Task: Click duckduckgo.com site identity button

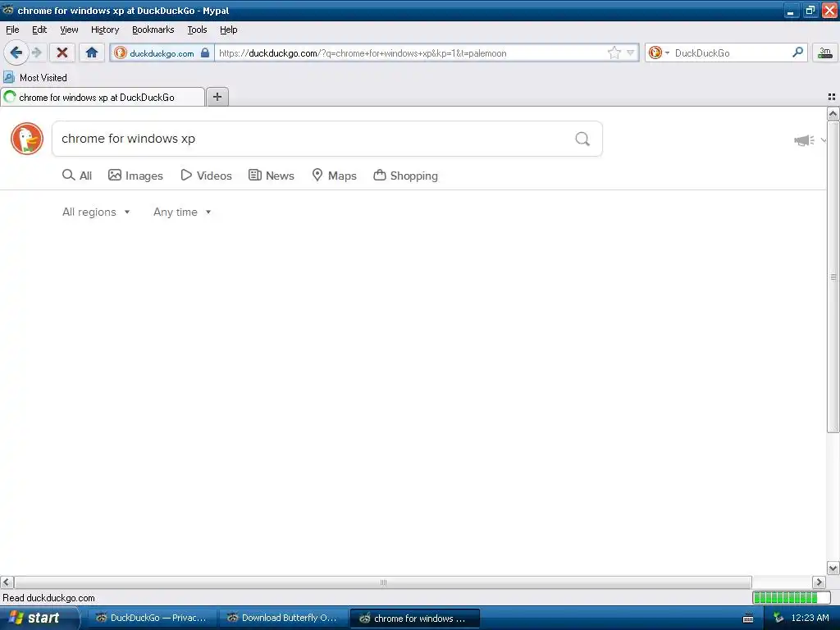Action: (162, 53)
